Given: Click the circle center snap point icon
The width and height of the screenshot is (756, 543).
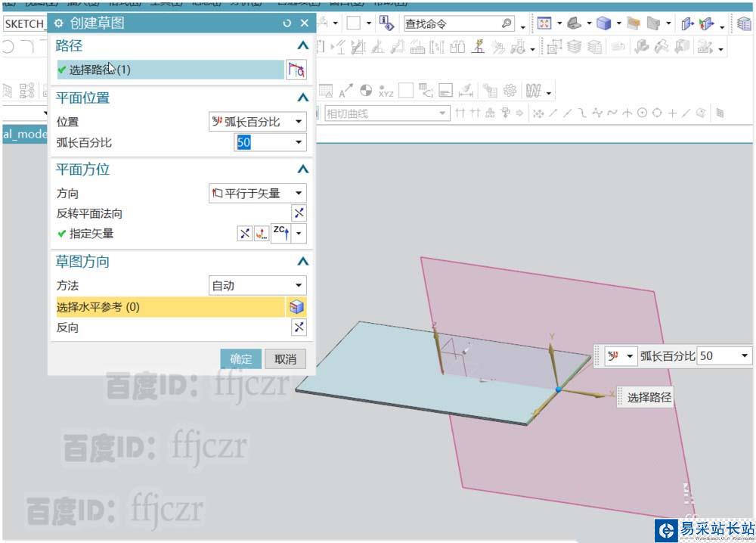Looking at the screenshot, I should click(x=642, y=113).
